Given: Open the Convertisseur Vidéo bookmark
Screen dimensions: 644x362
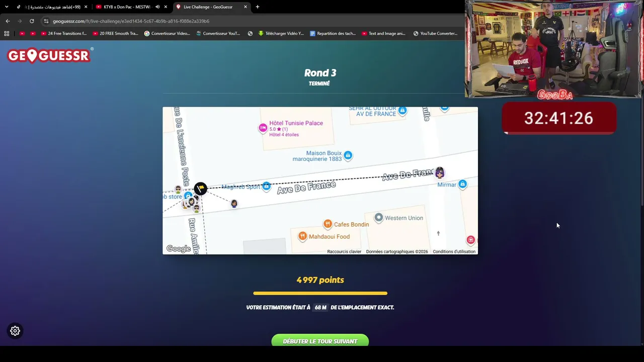Looking at the screenshot, I should pos(167,34).
